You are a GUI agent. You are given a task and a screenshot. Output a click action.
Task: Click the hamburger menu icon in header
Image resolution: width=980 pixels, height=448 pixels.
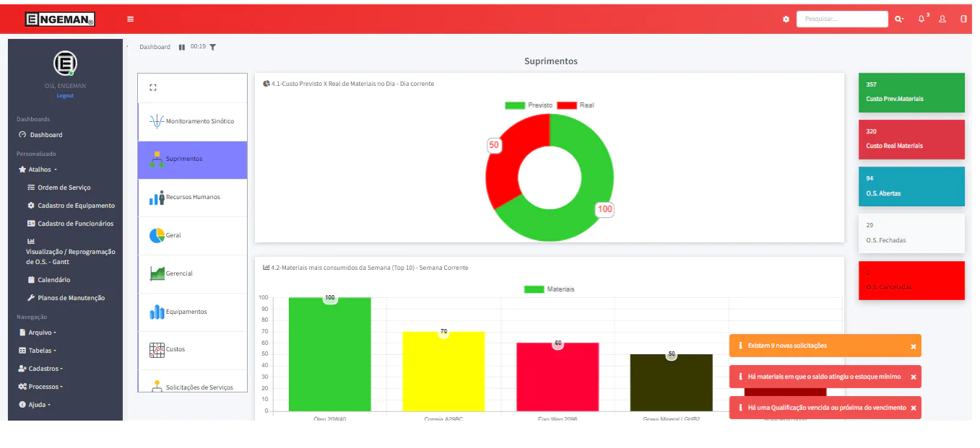[130, 19]
